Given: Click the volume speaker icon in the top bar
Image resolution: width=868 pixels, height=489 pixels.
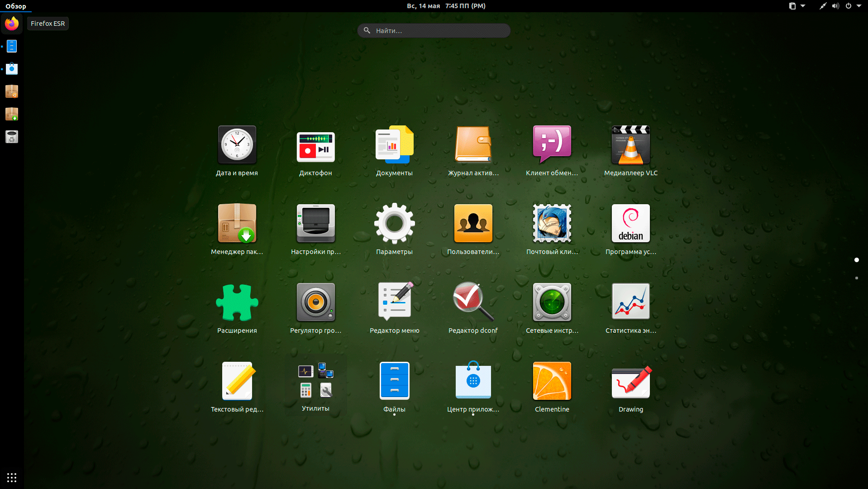Looking at the screenshot, I should [835, 6].
